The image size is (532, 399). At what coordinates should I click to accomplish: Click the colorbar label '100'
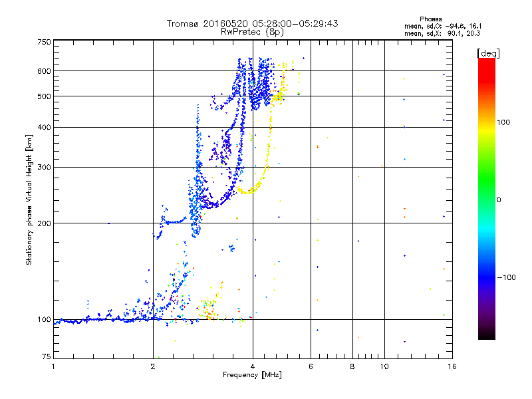tap(503, 122)
